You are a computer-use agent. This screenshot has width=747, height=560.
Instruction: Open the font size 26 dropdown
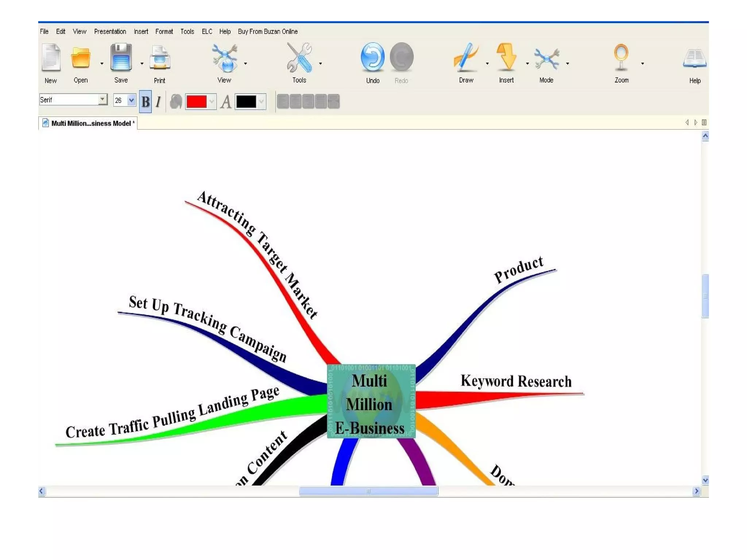click(x=131, y=100)
